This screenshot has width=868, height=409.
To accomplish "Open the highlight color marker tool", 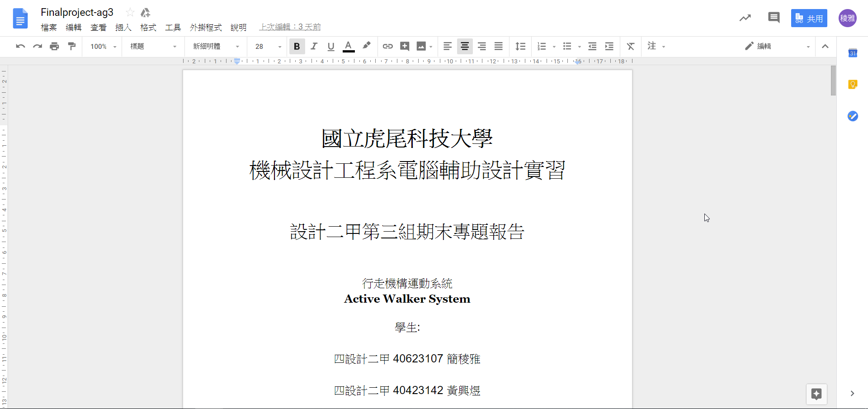I will [x=366, y=46].
